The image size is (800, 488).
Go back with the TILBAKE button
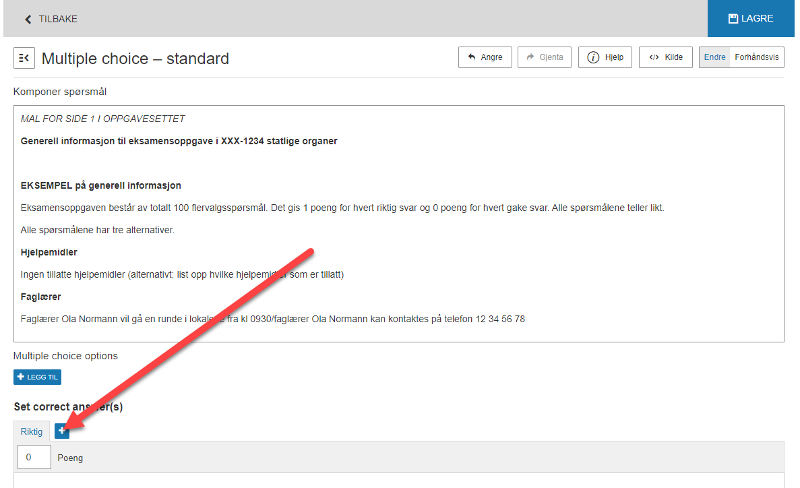pos(51,19)
